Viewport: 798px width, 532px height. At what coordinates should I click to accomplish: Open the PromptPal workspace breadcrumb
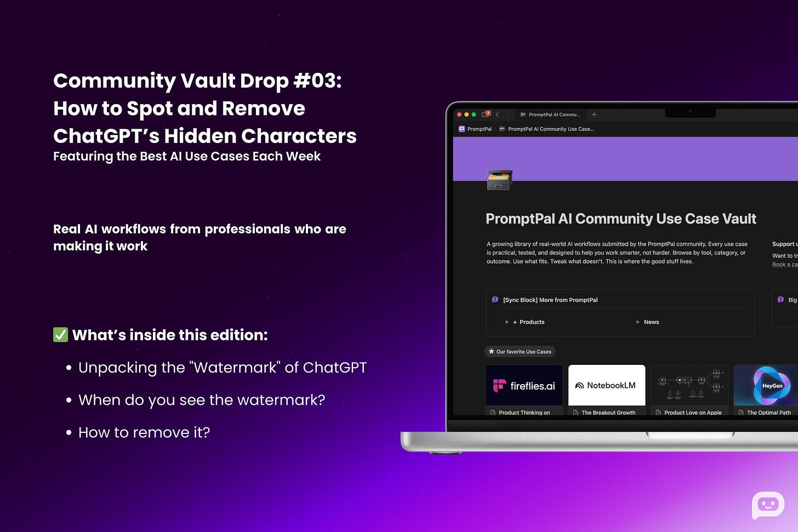tap(475, 129)
